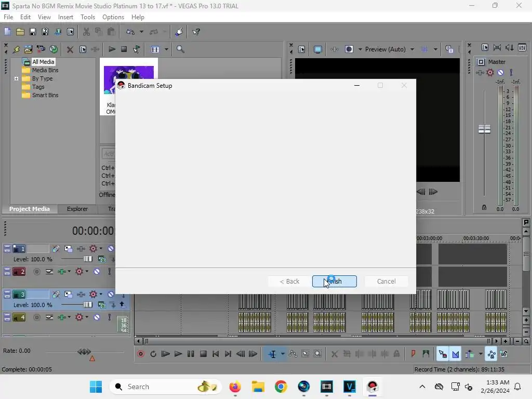Expand the By Type tree node
Viewport: 532px width, 399px height.
[16, 78]
